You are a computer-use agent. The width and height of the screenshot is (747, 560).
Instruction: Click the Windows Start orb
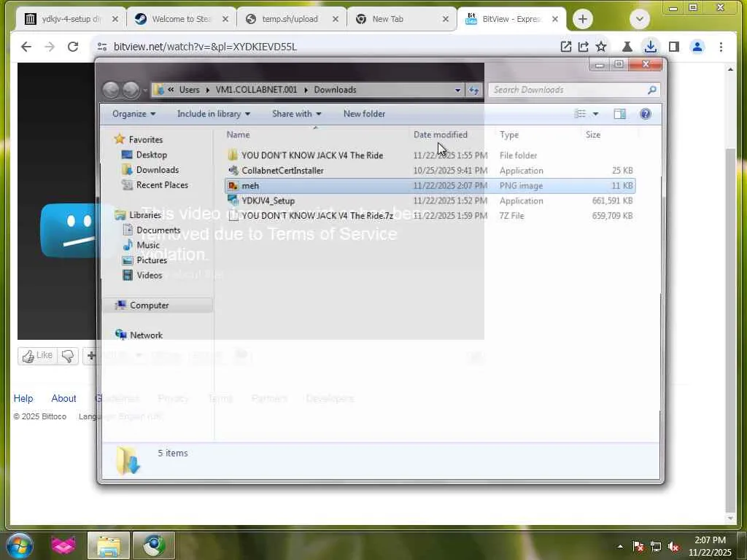[19, 545]
